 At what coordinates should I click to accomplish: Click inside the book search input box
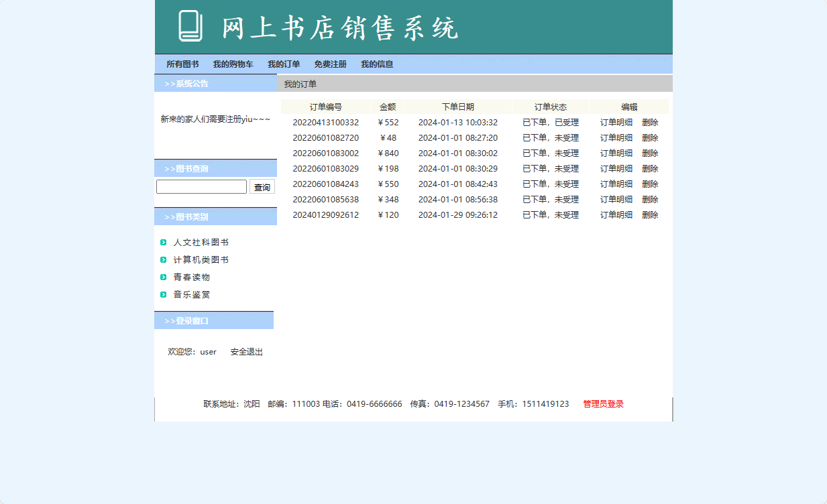(x=201, y=186)
